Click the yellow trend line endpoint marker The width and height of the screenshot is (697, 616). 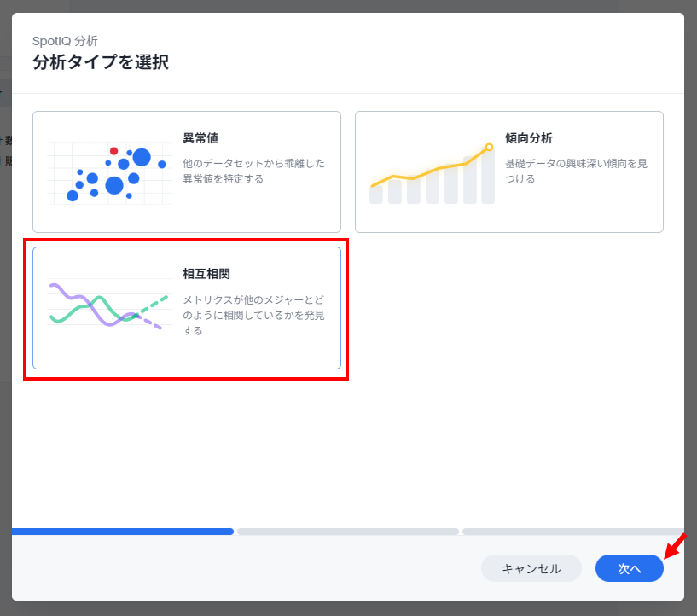pyautogui.click(x=489, y=147)
